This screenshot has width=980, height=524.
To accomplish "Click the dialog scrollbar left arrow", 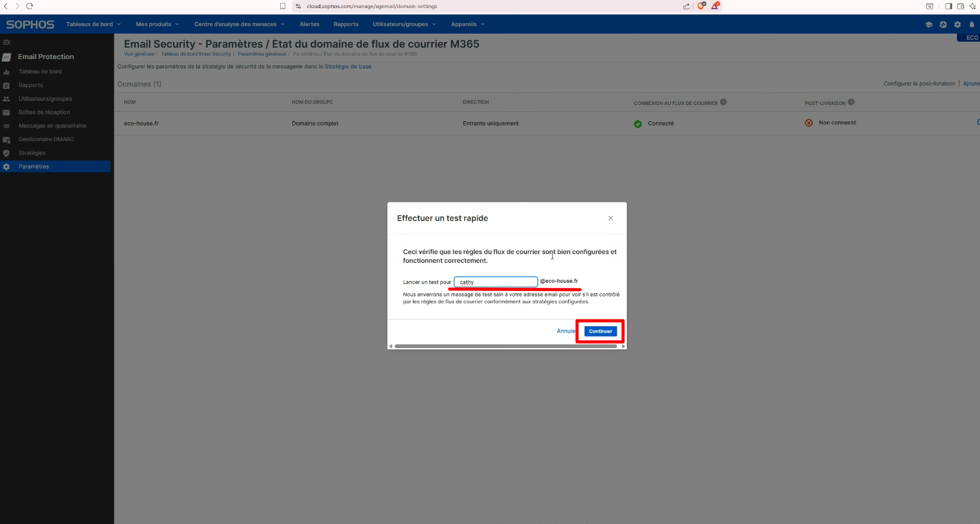I will click(391, 346).
